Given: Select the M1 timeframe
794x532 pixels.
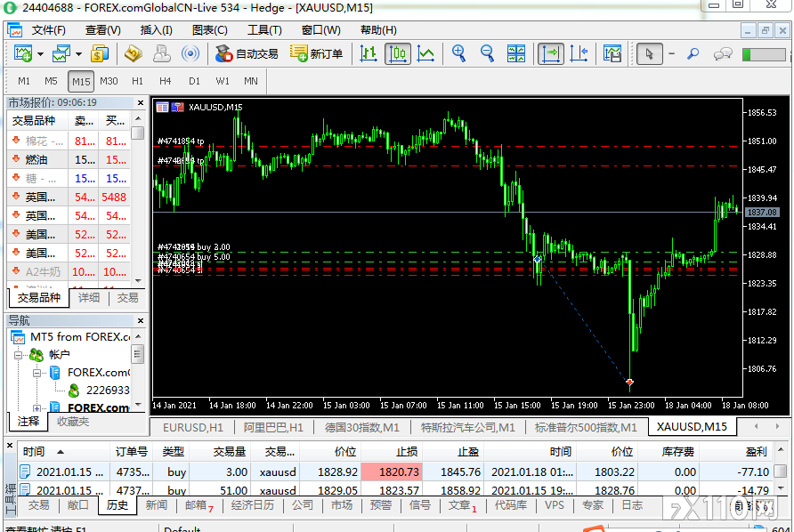Looking at the screenshot, I should [x=24, y=81].
